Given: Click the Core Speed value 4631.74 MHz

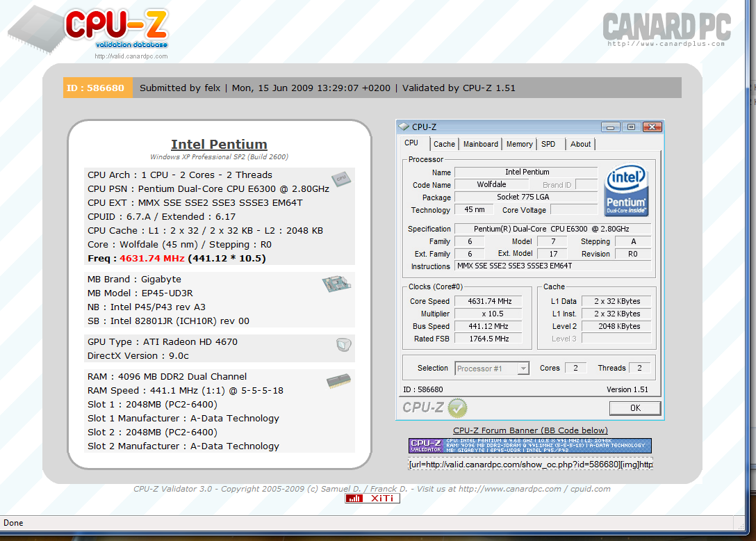Looking at the screenshot, I should pyautogui.click(x=489, y=301).
